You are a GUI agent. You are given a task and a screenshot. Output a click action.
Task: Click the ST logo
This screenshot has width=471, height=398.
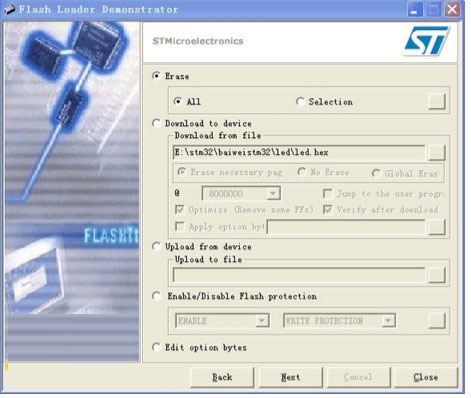tap(427, 41)
